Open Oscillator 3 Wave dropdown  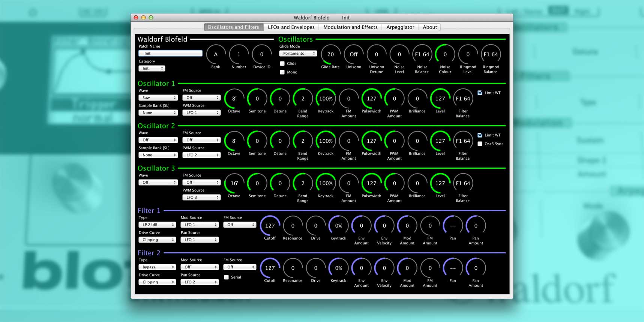[158, 182]
